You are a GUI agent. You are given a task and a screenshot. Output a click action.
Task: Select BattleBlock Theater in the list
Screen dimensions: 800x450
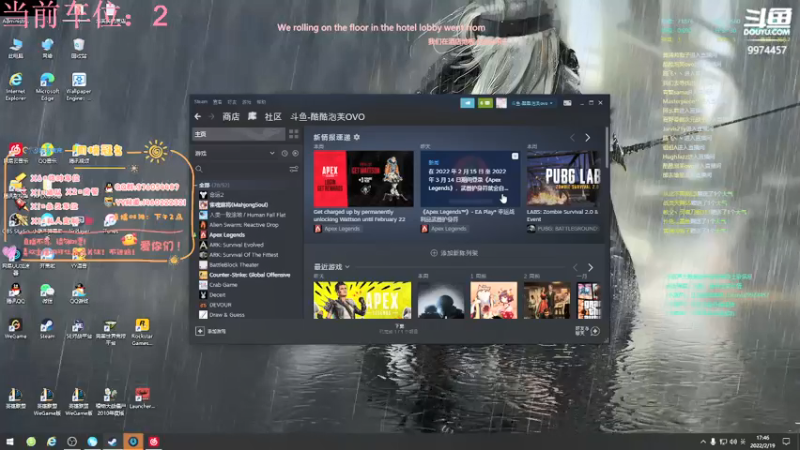pyautogui.click(x=229, y=265)
